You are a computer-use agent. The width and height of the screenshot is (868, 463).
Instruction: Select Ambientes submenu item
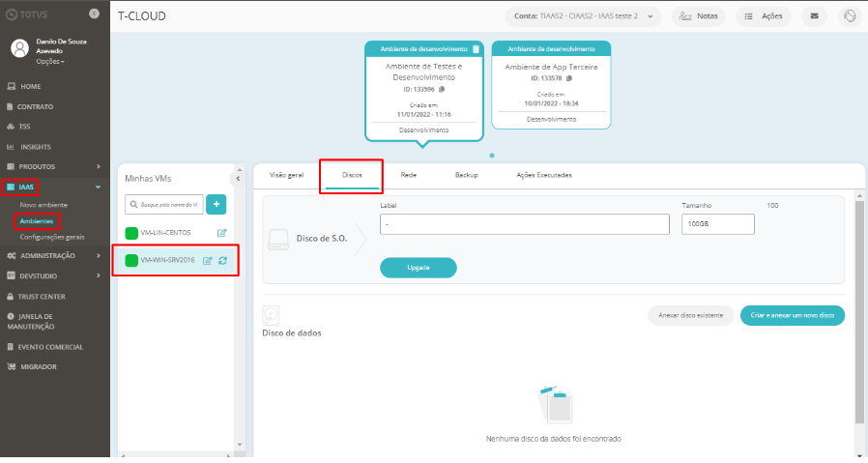37,221
